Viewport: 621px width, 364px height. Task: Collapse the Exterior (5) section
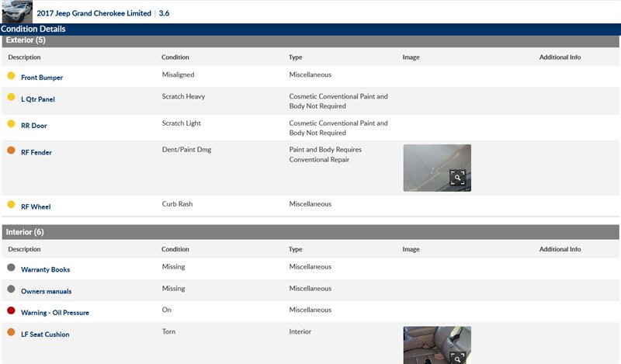[26, 40]
